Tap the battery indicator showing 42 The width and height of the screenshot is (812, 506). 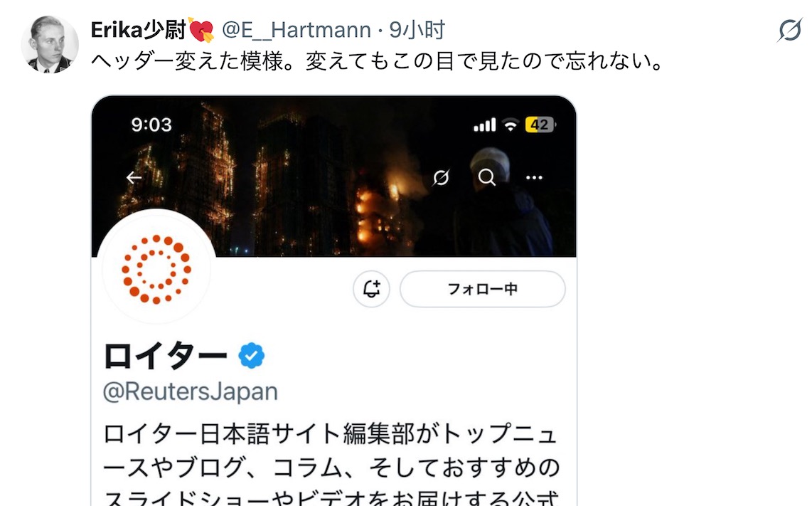[540, 125]
